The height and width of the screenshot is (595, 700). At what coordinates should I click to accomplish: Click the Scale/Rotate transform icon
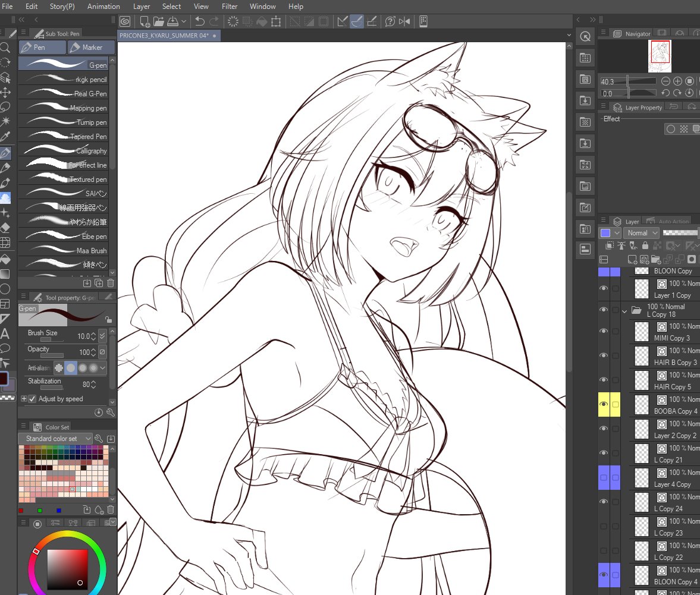[x=276, y=21]
